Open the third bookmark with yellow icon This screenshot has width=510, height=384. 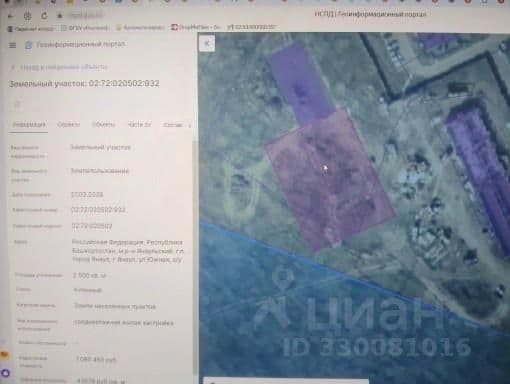pyautogui.click(x=140, y=28)
